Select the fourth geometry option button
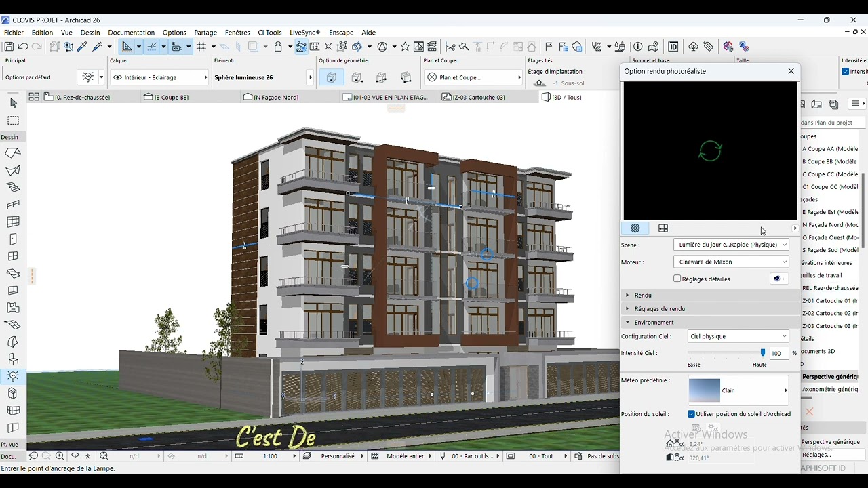Image resolution: width=868 pixels, height=488 pixels. [x=406, y=77]
